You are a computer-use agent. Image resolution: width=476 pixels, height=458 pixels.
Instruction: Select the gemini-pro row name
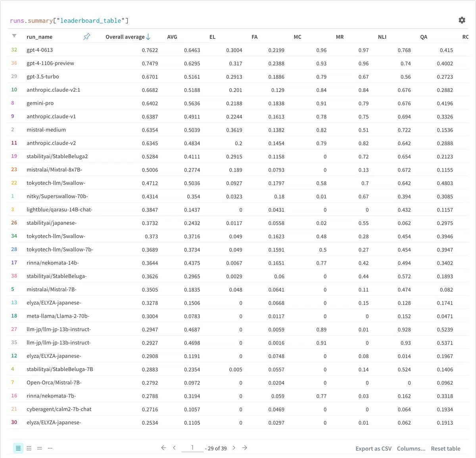tap(40, 103)
